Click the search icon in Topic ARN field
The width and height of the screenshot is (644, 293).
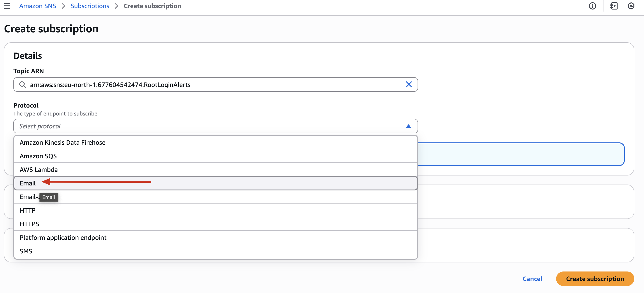click(22, 84)
